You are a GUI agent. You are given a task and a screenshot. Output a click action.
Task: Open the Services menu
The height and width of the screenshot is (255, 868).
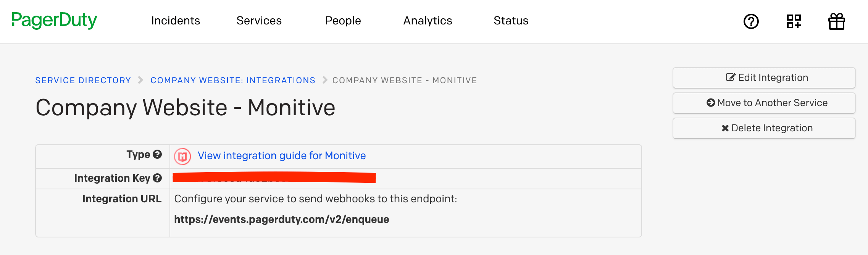[x=259, y=21]
